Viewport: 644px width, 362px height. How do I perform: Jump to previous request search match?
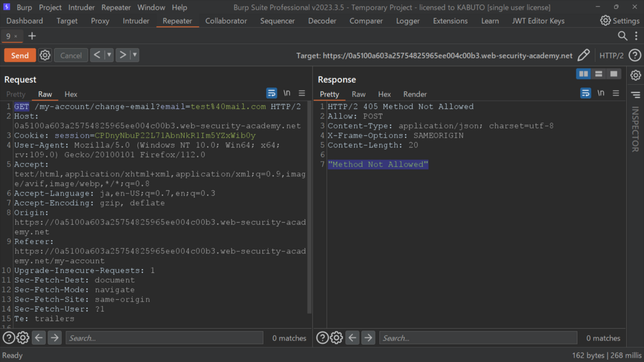coord(39,338)
